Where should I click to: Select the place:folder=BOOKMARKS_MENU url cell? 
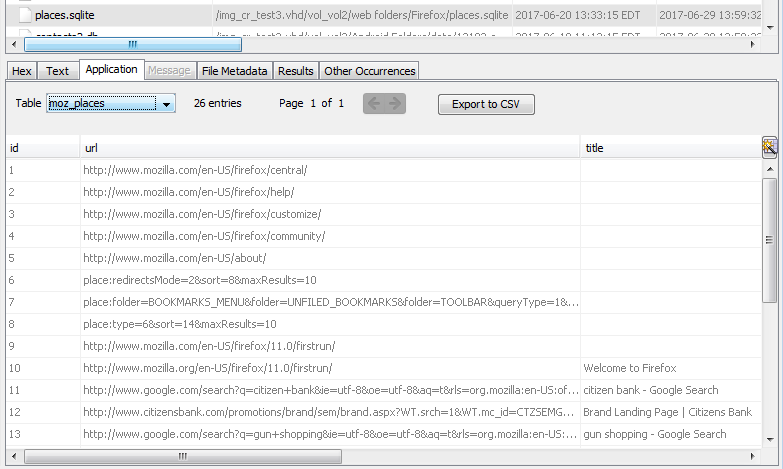pyautogui.click(x=330, y=302)
